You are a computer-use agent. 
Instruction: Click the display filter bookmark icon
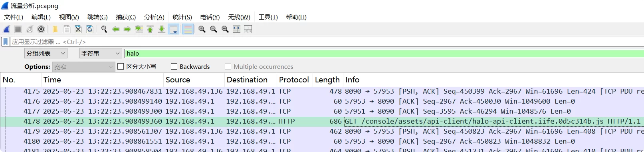[x=5, y=42]
